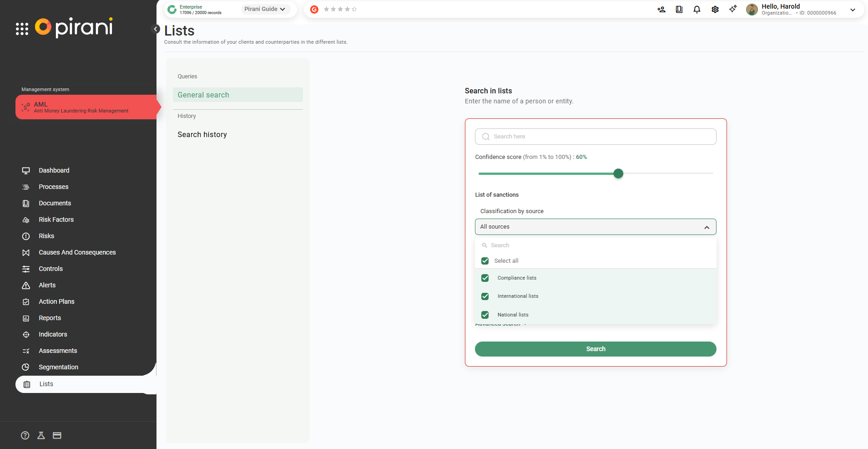Click the confidence score slider handle
The width and height of the screenshot is (868, 449).
coord(618,173)
